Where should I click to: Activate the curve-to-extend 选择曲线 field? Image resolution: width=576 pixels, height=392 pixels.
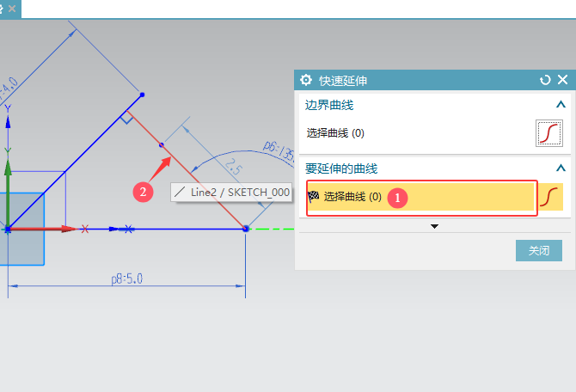point(421,197)
